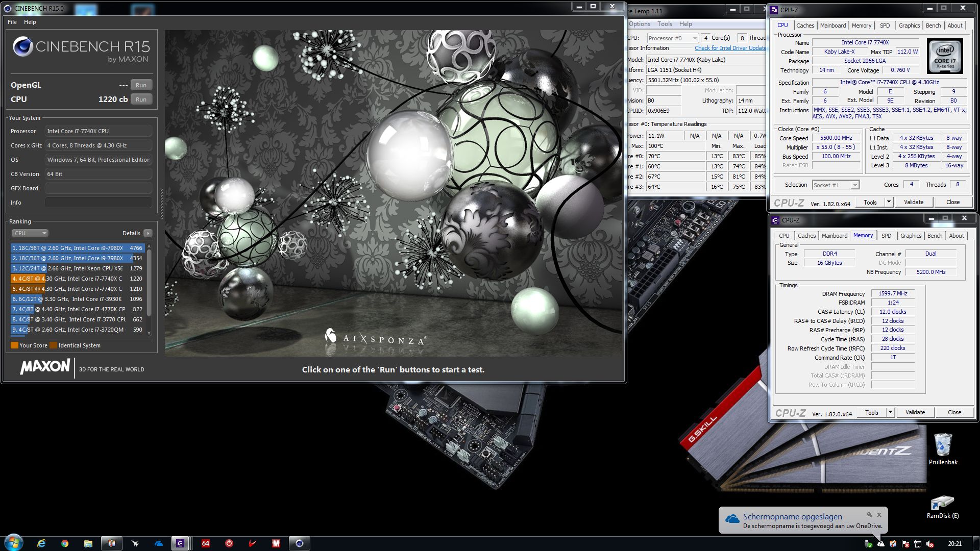Switch to CPU-Z purple taskbar button
Viewport: 980px width, 551px height.
tap(180, 543)
